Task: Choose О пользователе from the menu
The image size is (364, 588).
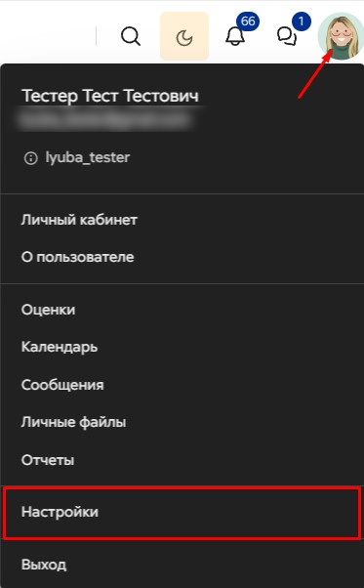Action: pos(182,257)
